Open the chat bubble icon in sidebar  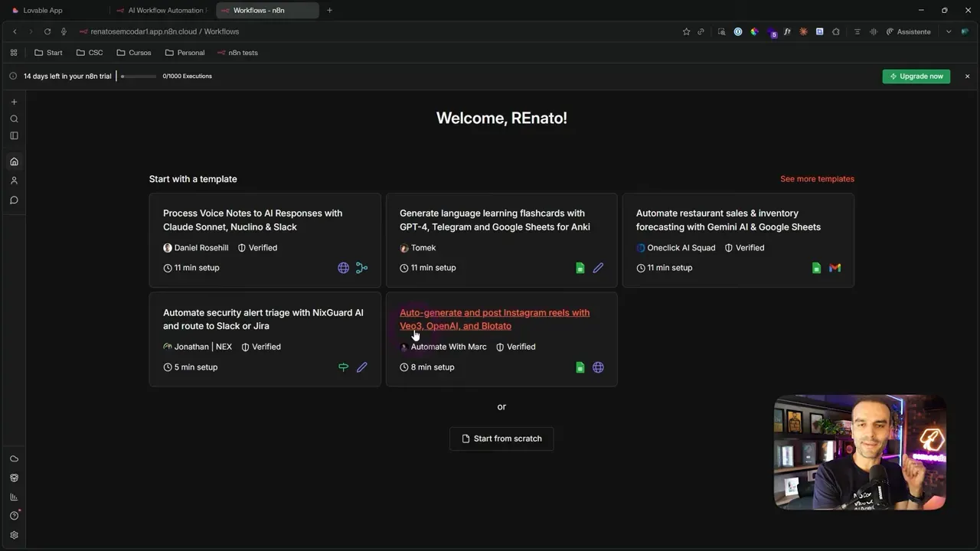[14, 201]
